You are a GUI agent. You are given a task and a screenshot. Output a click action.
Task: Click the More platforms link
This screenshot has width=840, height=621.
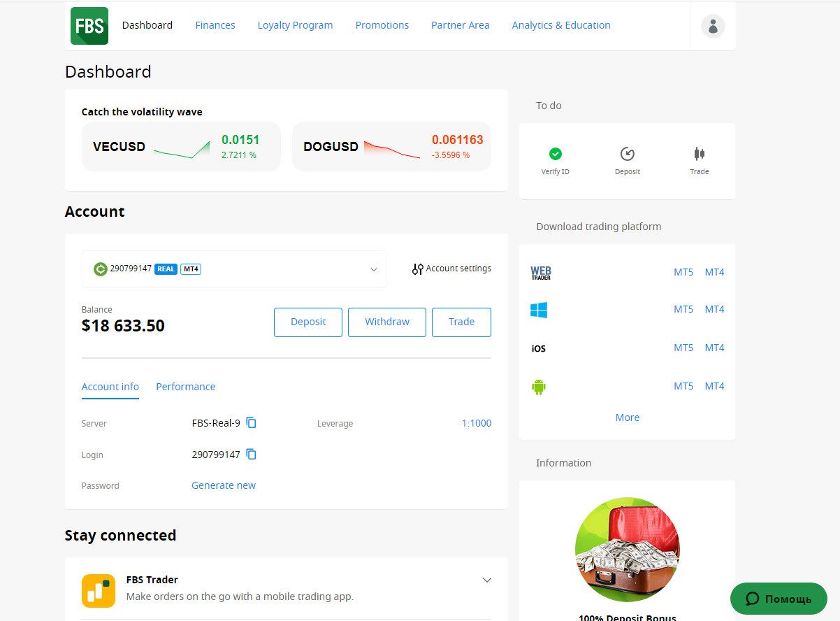(628, 417)
